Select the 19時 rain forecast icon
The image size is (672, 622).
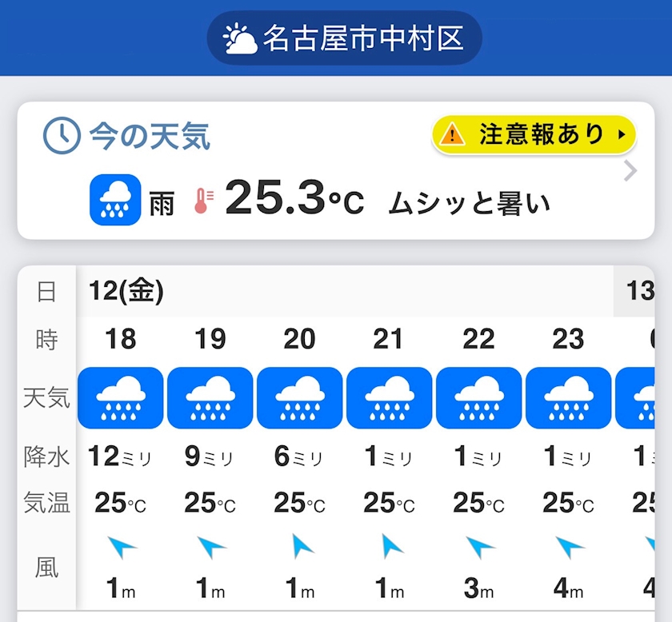210,397
